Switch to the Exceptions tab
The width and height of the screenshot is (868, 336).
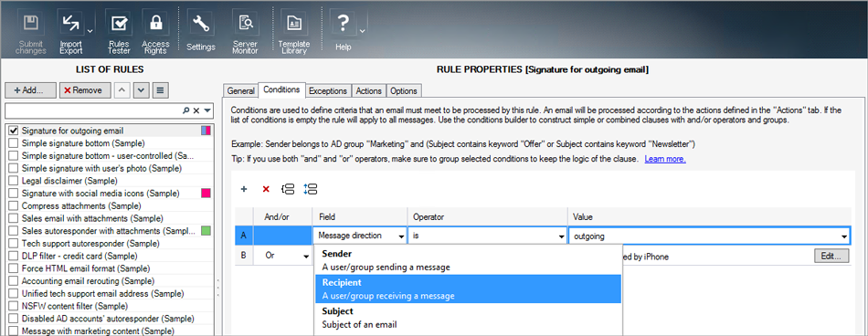tap(328, 90)
